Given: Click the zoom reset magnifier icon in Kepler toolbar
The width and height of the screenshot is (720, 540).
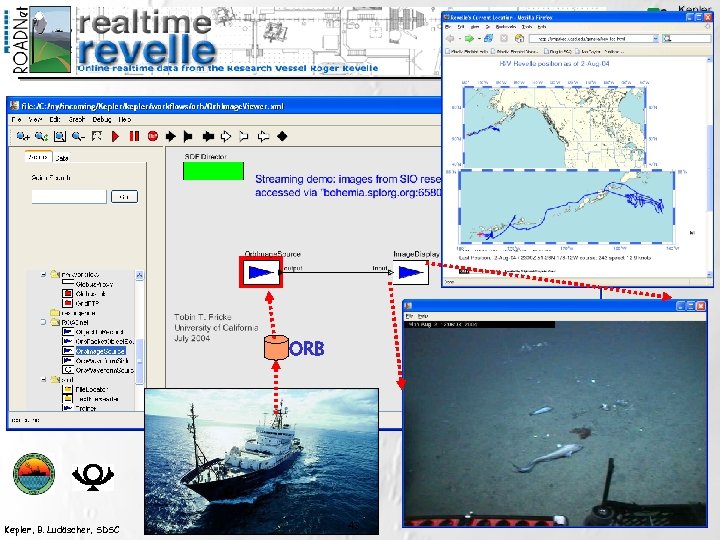Looking at the screenshot, I should pos(41,136).
